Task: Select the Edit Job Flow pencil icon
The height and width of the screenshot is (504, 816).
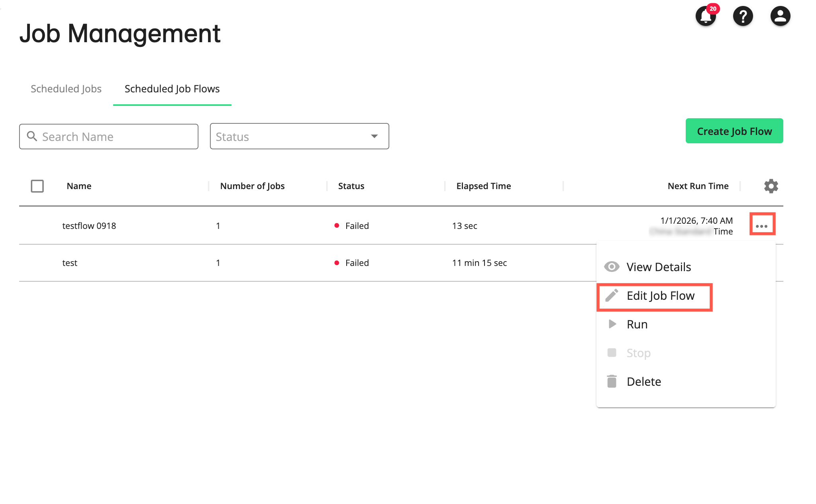Action: (x=612, y=296)
